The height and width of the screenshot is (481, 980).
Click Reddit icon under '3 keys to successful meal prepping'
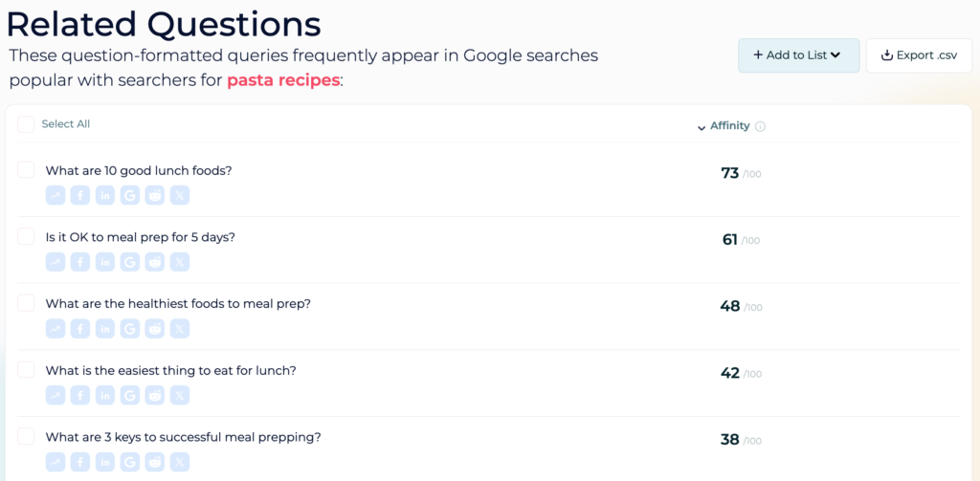155,462
